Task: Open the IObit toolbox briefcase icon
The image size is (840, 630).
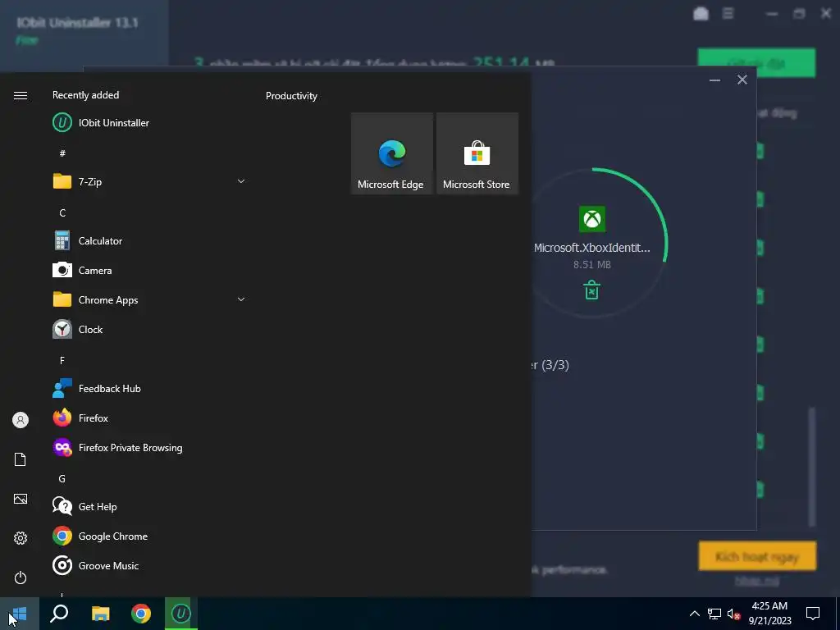Action: click(701, 13)
